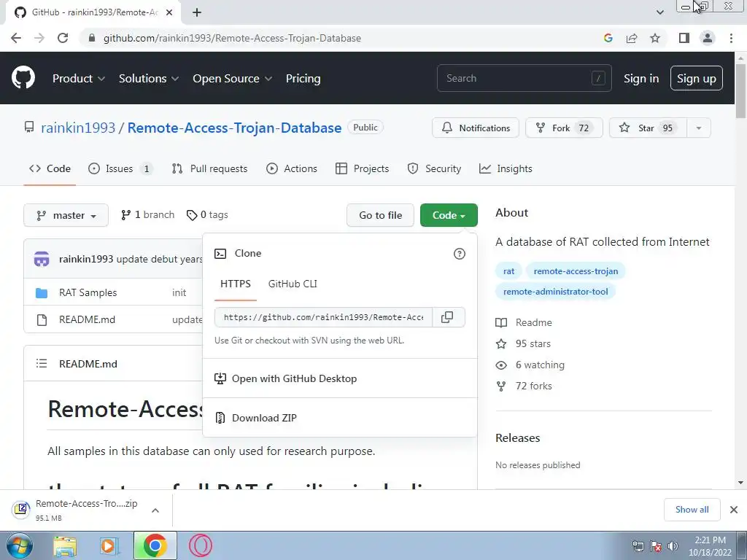Bookmark page with star icon in address bar

655,38
